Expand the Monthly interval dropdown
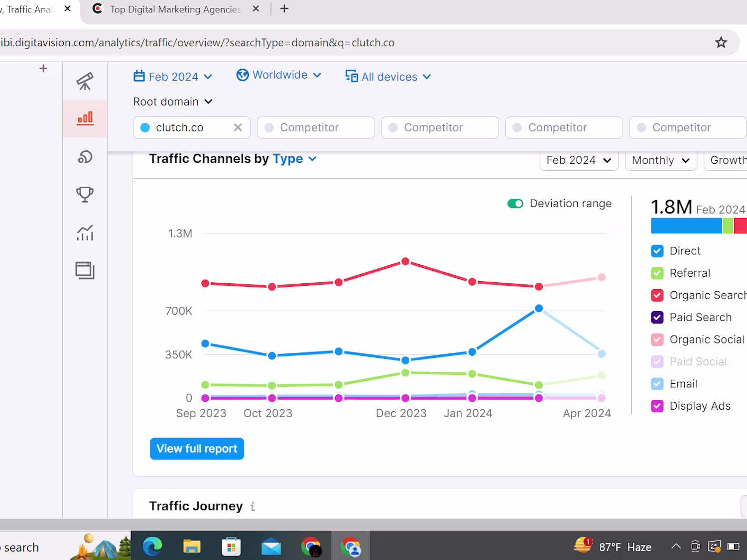Viewport: 747px width, 560px height. pos(661,160)
